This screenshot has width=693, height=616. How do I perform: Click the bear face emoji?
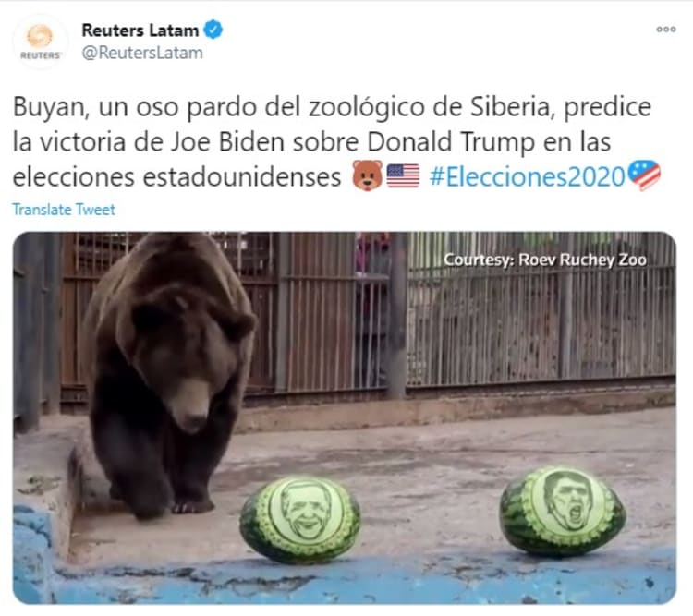[x=368, y=175]
